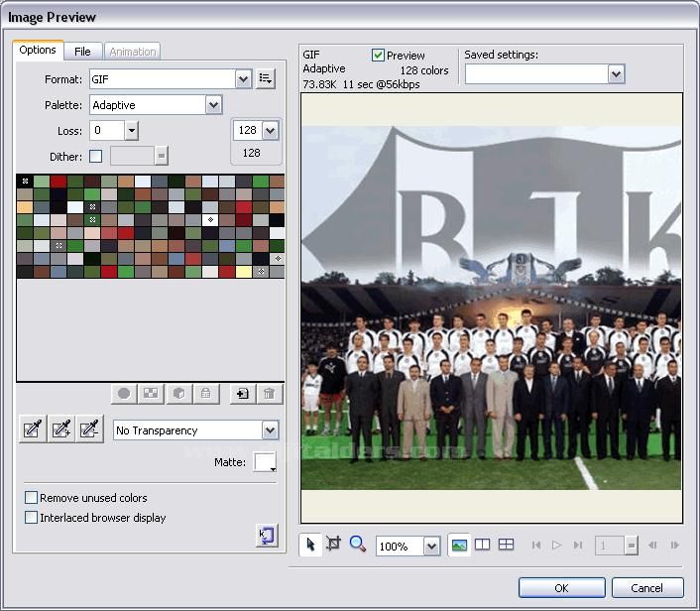
Task: Jump to first animation frame
Action: click(x=536, y=545)
